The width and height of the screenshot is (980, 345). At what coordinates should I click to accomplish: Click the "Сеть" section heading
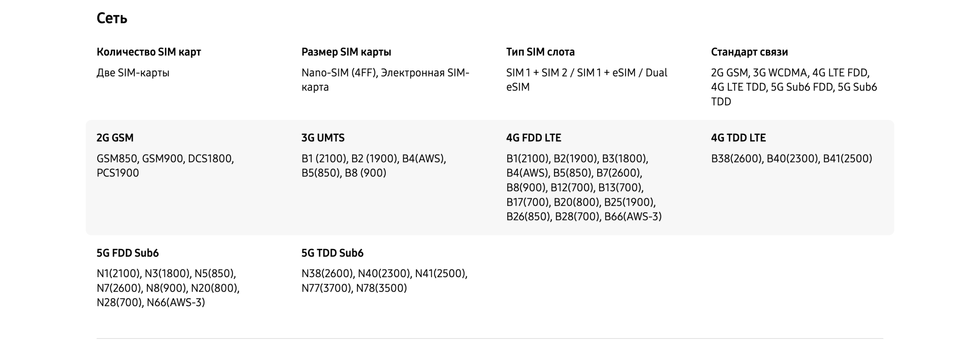(x=112, y=18)
